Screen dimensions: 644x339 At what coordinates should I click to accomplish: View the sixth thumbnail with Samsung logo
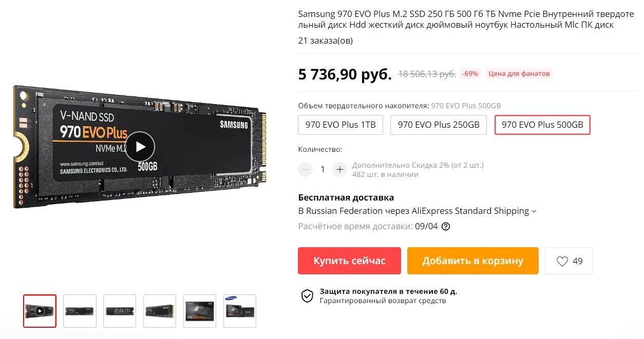point(240,311)
